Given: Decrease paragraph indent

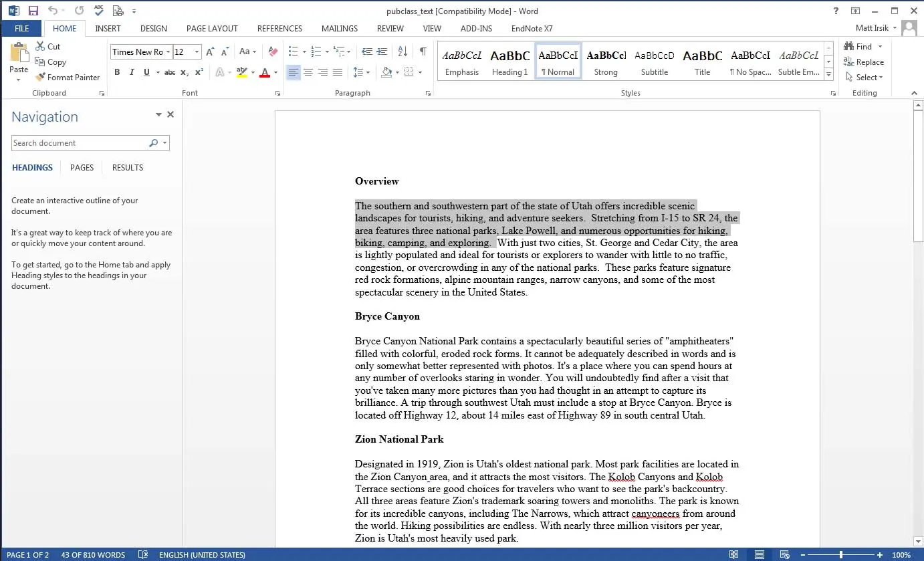Looking at the screenshot, I should click(367, 51).
